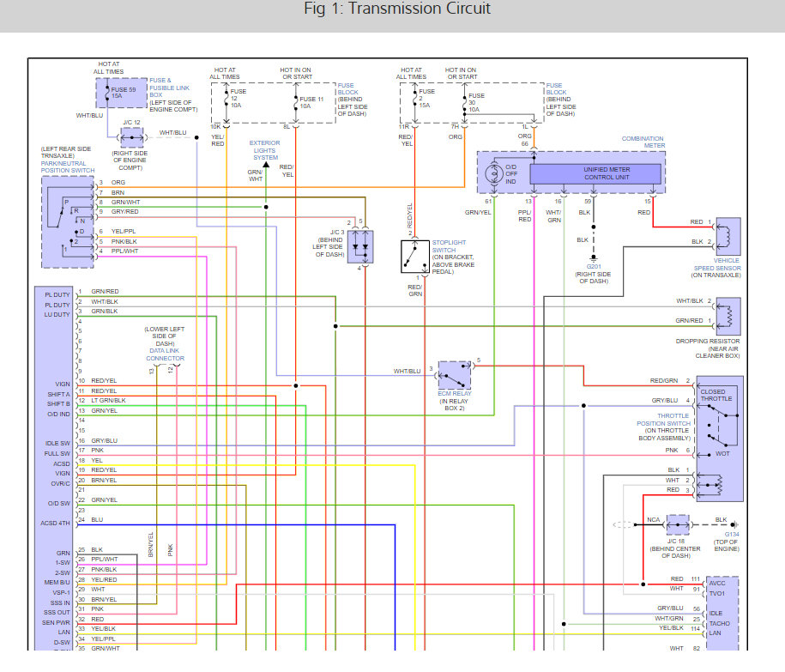Screen dimensions: 785x672
Task: Click the Fuse 11 10A fuse symbol
Action: coord(296,103)
